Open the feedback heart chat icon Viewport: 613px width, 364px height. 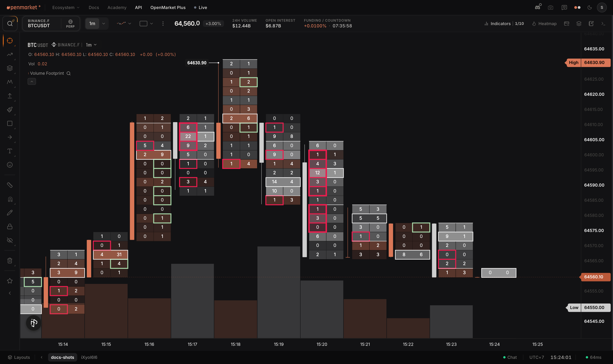click(x=564, y=8)
